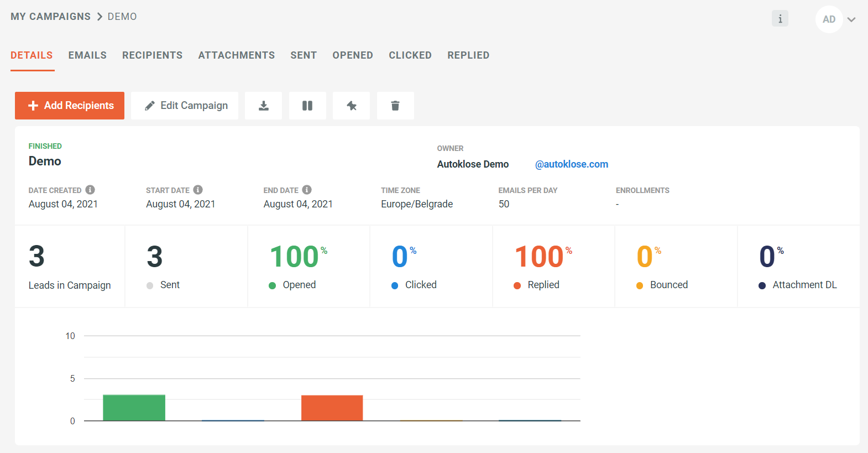Click the green Opened chart bar
The image size is (868, 453).
click(134, 408)
